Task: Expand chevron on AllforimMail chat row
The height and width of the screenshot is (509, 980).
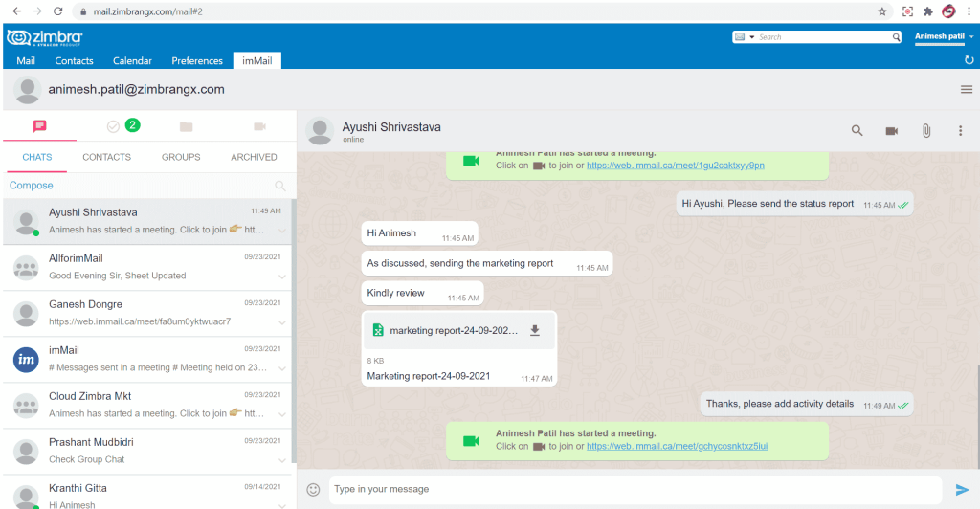Action: pyautogui.click(x=282, y=277)
